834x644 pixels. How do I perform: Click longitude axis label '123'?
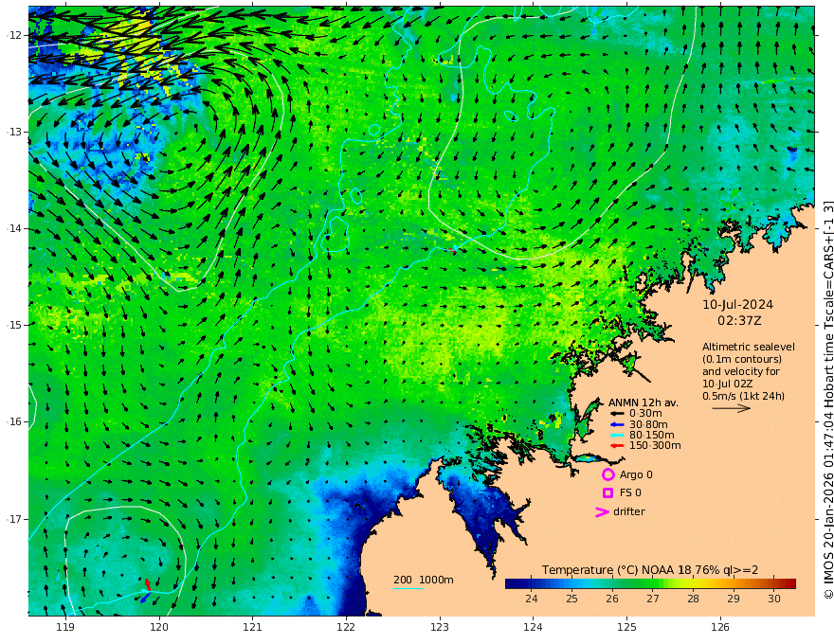pyautogui.click(x=440, y=628)
